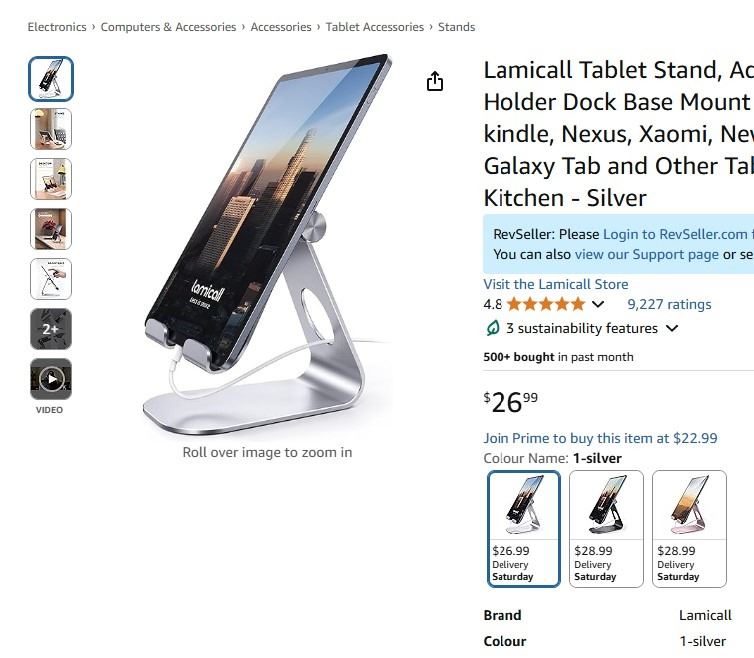Show the fifth product image thumbnail
This screenshot has height=658, width=754.
[x=51, y=279]
